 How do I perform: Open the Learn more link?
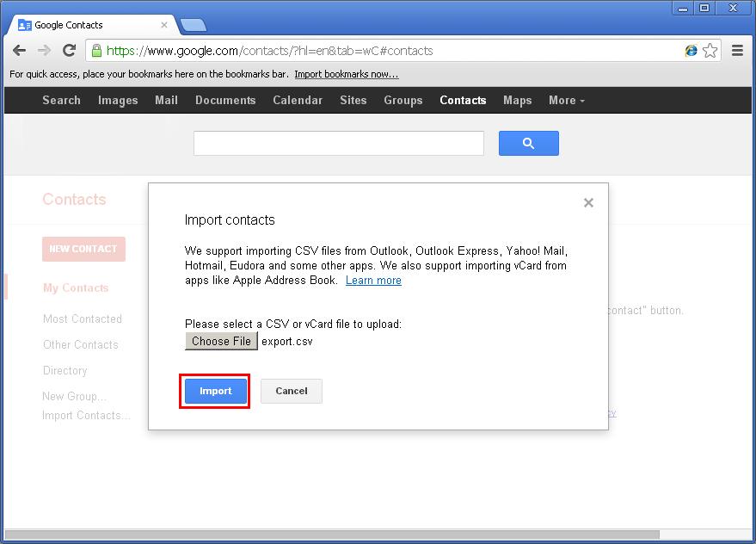point(372,280)
